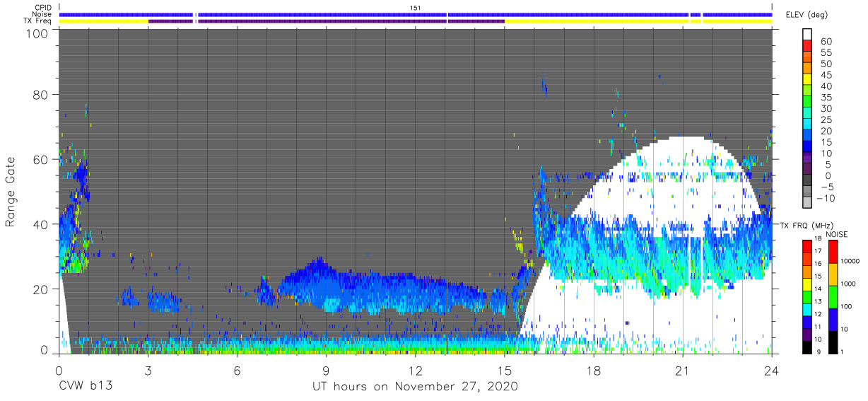Click the CPID label at top left
The image size is (868, 401).
[x=42, y=8]
